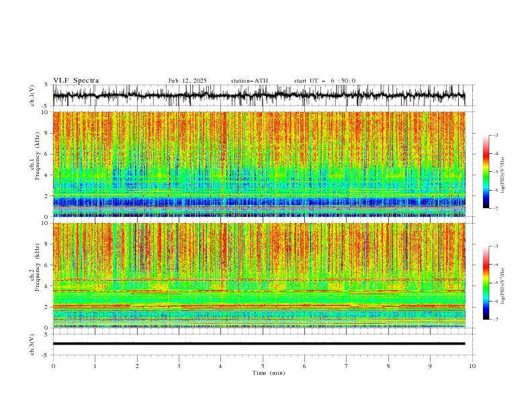Viewport: 532px width, 411px height.
Task: Click the ch.2 spectrogram color scale bar
Action: pos(486,283)
